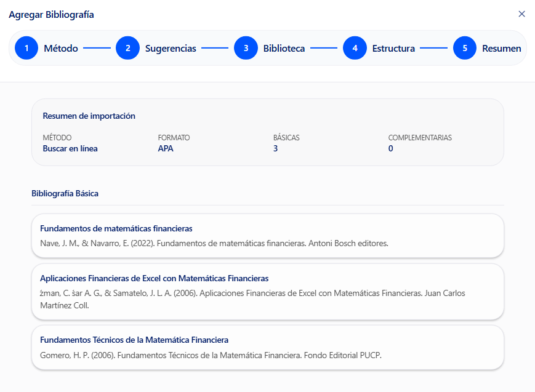Click the Buscar en línea method value
This screenshot has height=392, width=535.
pos(70,148)
